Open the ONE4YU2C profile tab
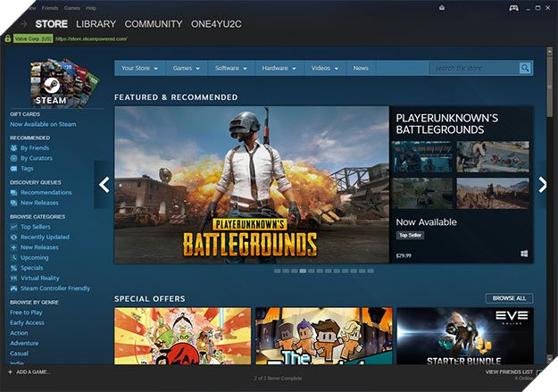The height and width of the screenshot is (392, 558). point(216,24)
